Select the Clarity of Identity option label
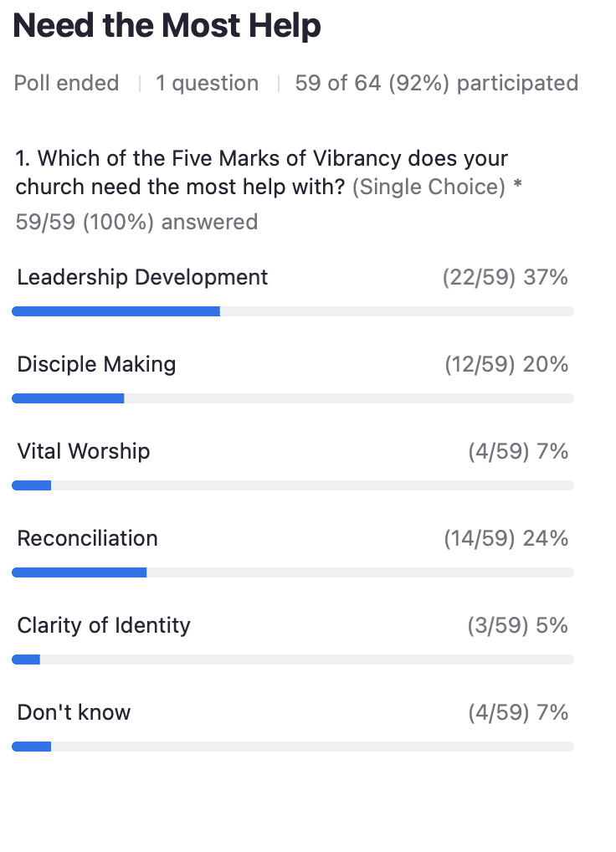 point(104,625)
